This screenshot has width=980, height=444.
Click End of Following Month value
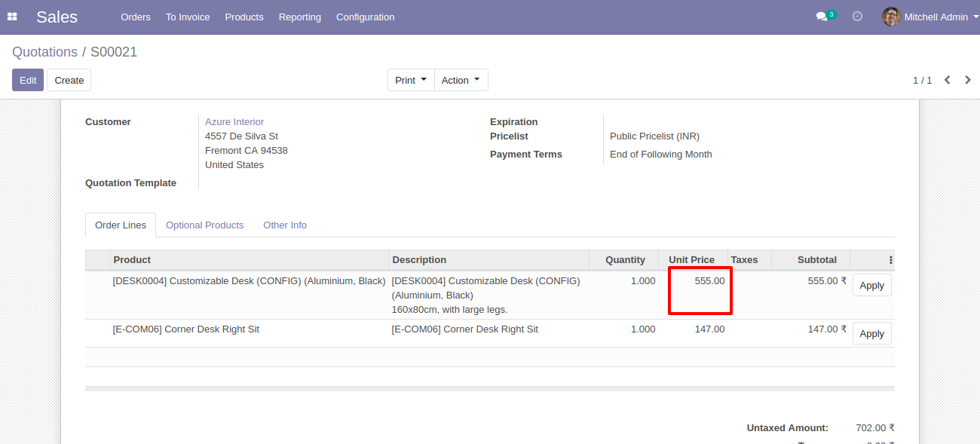[661, 155]
